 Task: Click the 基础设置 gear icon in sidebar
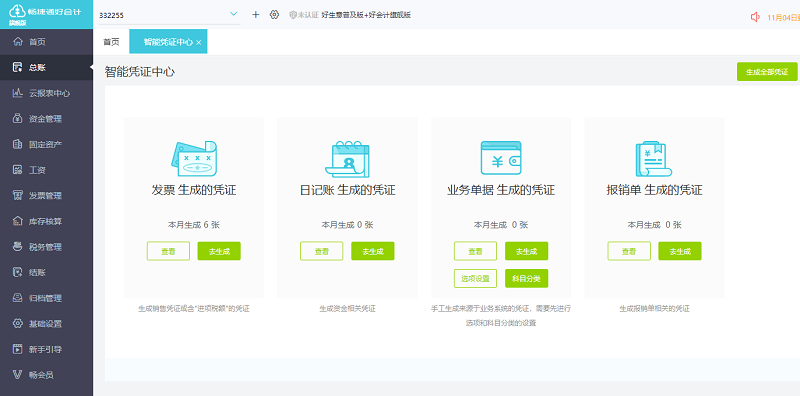coord(18,324)
